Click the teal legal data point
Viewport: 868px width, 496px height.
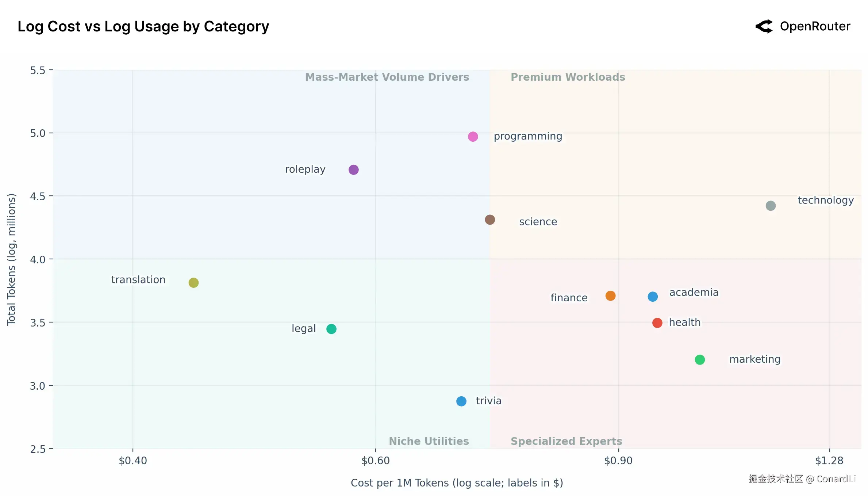331,329
